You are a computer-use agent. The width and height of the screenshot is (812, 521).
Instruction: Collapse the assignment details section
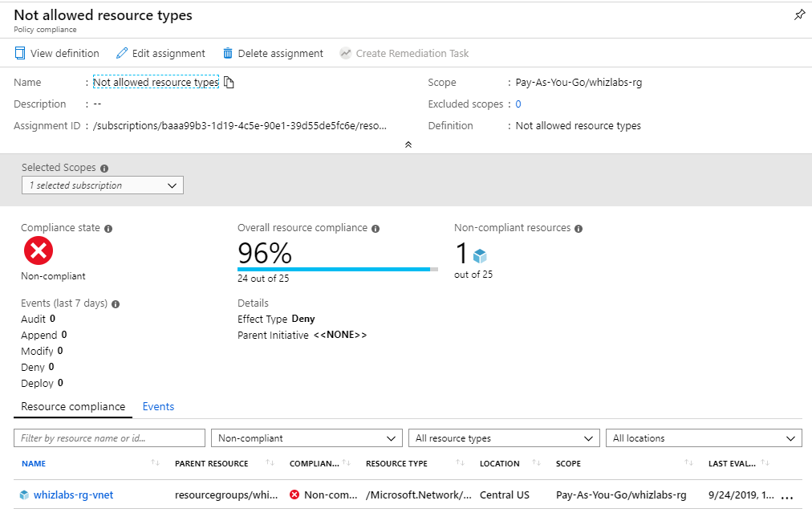click(x=408, y=144)
